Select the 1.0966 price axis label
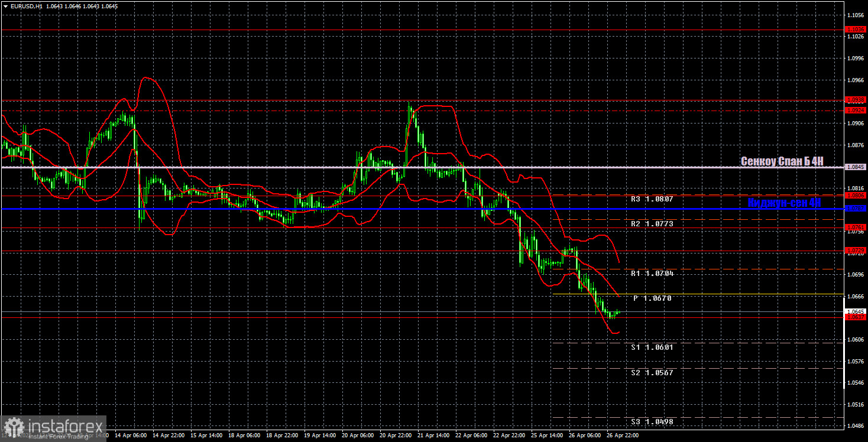 click(856, 80)
